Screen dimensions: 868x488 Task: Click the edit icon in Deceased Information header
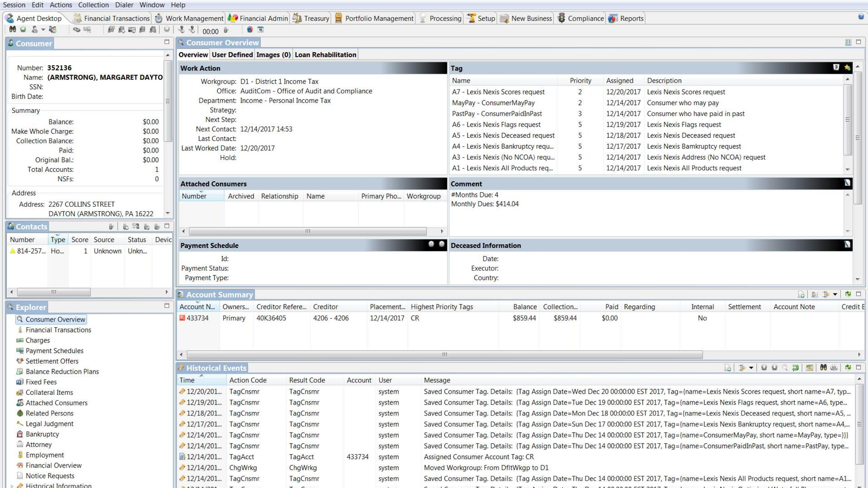847,245
